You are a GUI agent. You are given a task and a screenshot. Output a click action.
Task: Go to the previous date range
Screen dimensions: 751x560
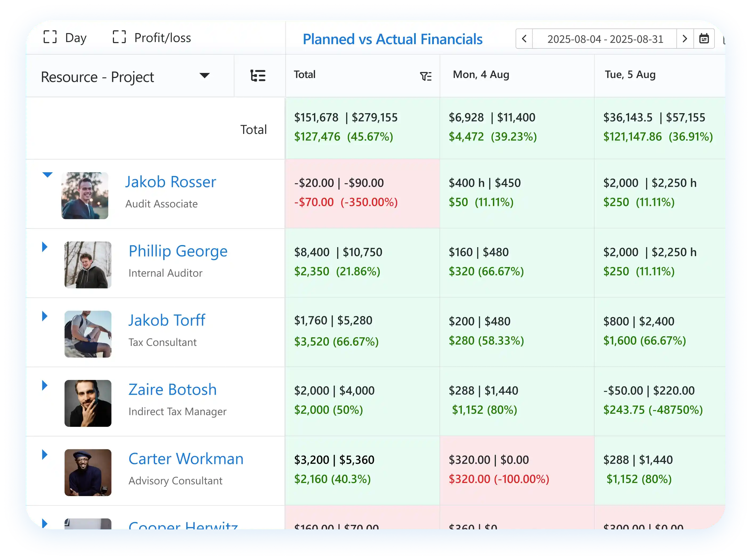click(x=524, y=39)
